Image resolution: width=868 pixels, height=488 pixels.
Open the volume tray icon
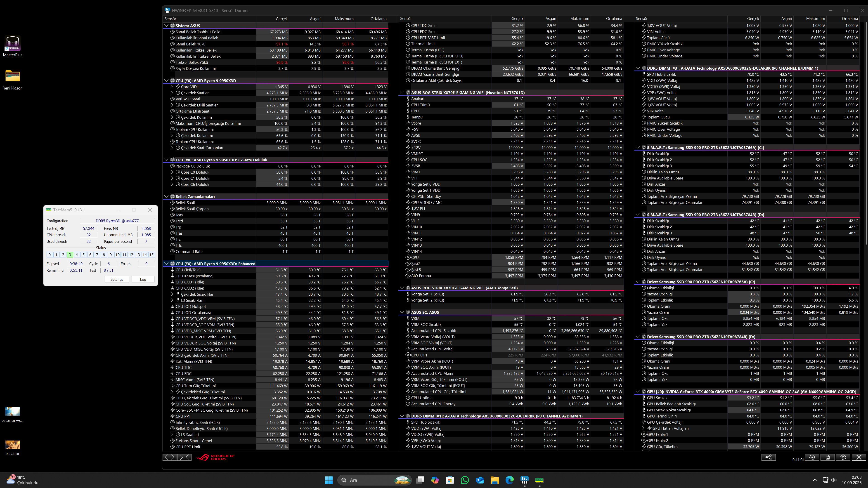pos(833,480)
